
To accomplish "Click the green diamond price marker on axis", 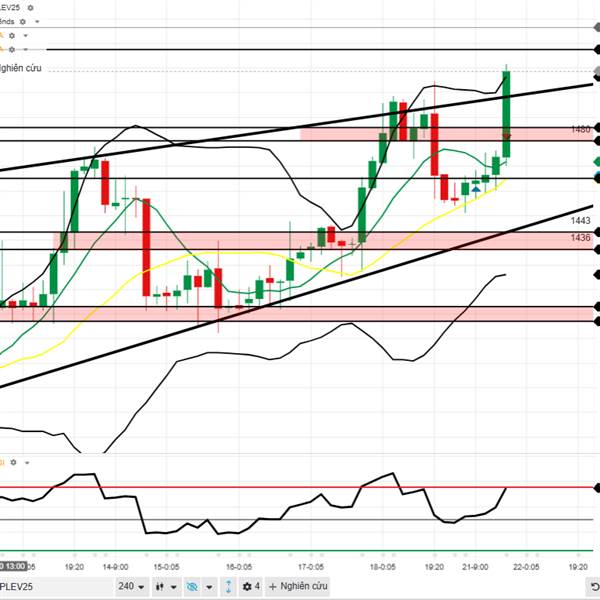I will point(597,161).
